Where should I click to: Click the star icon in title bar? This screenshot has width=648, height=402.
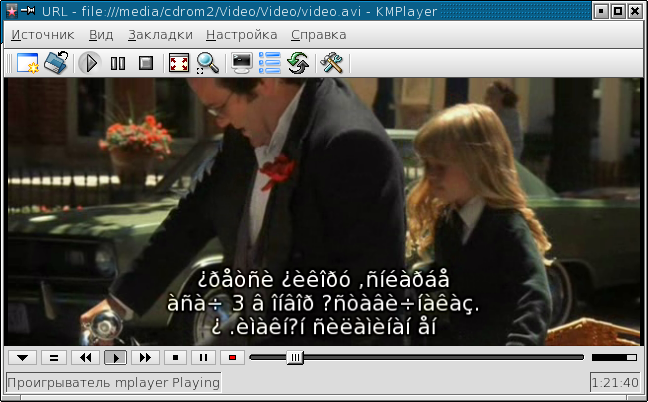12,11
